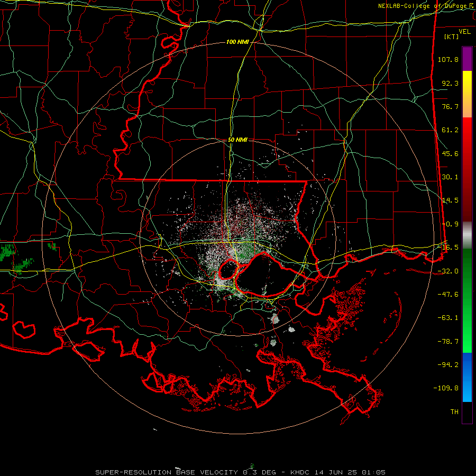The width and height of the screenshot is (476, 476).
Task: Click the 100 NMI range ring label
Action: (237, 42)
